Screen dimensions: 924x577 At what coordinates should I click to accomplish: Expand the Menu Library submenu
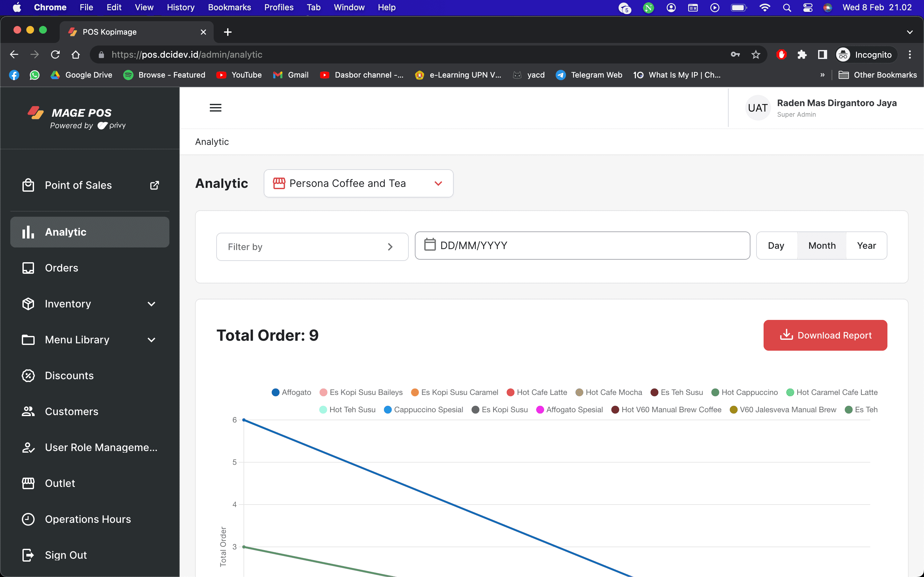(151, 340)
